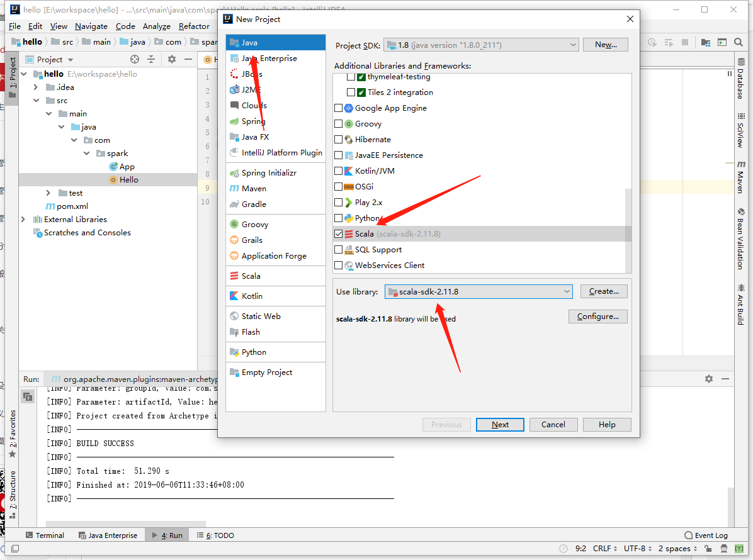The height and width of the screenshot is (560, 753).
Task: Open Navigate menu
Action: pos(91,26)
